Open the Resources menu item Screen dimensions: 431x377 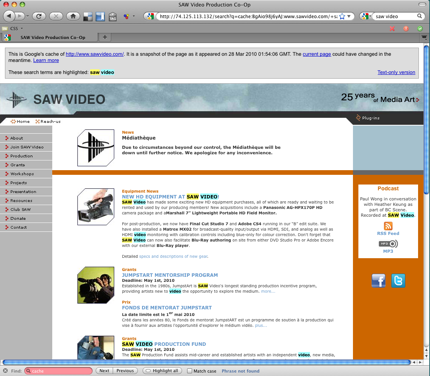coord(26,201)
